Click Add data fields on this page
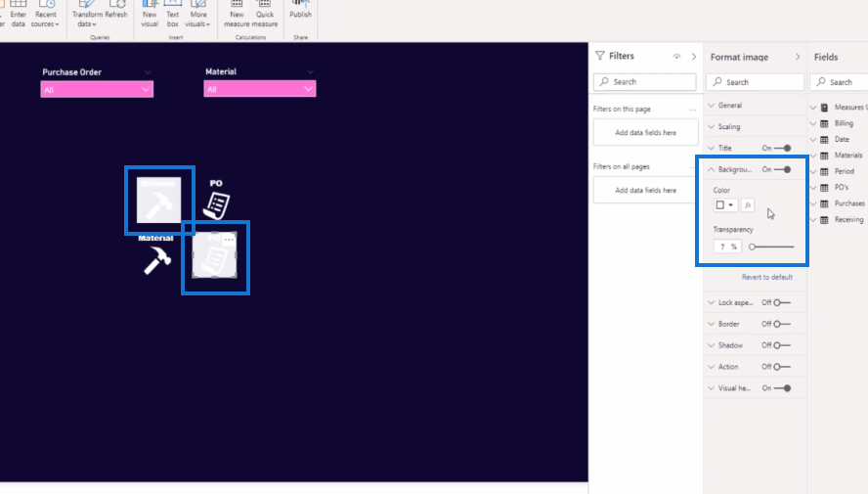The image size is (868, 494). [x=645, y=132]
